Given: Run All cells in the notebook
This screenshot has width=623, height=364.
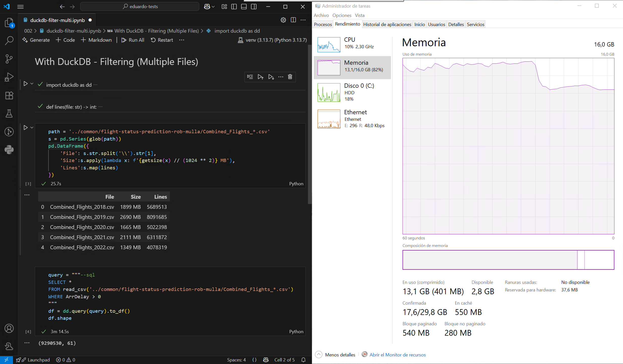Looking at the screenshot, I should click(x=133, y=40).
